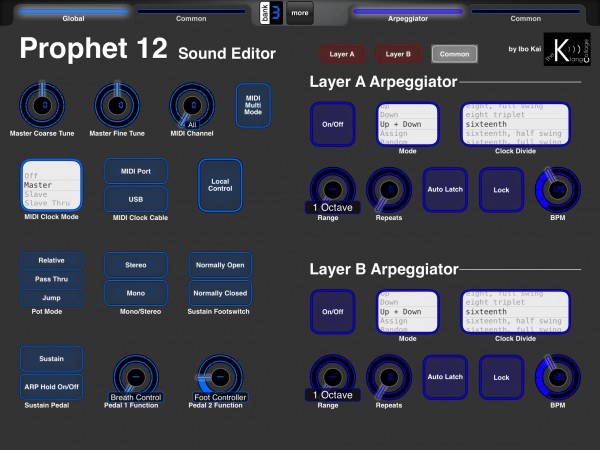Open Layer A page
This screenshot has width=600, height=450.
tap(342, 54)
